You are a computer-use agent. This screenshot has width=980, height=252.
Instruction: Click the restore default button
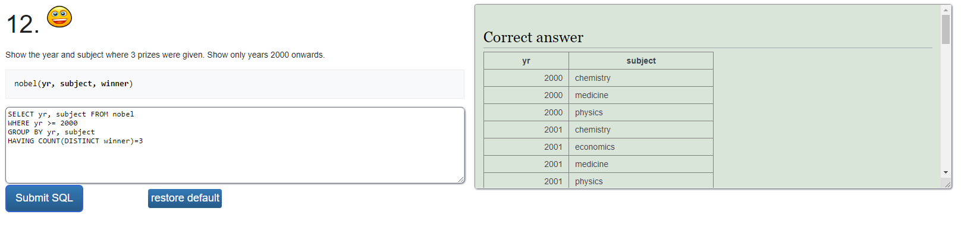pos(185,199)
